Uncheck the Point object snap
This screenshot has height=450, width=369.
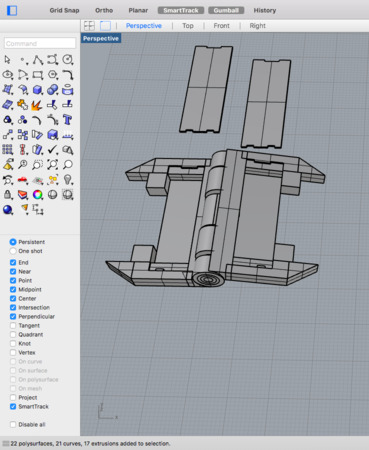click(13, 280)
